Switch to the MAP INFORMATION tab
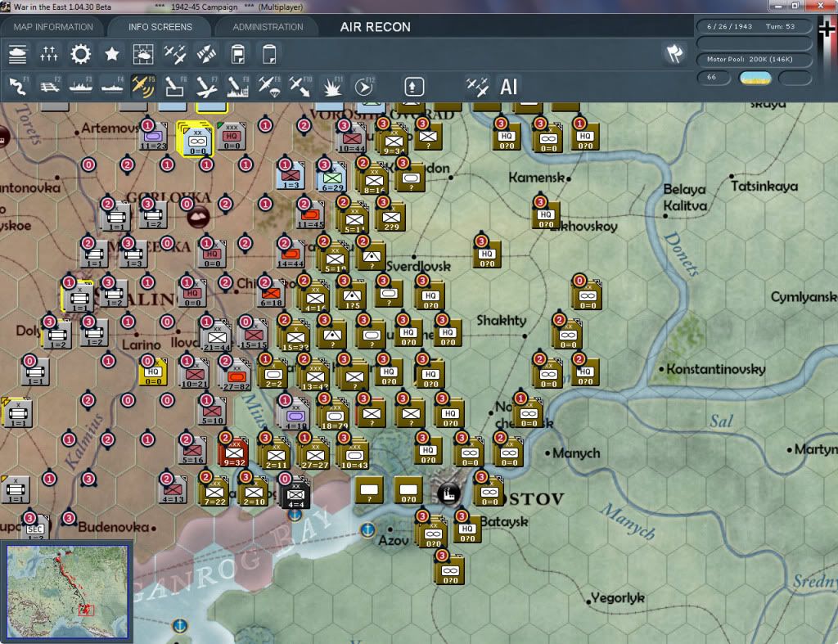This screenshot has height=644, width=838. (x=53, y=27)
